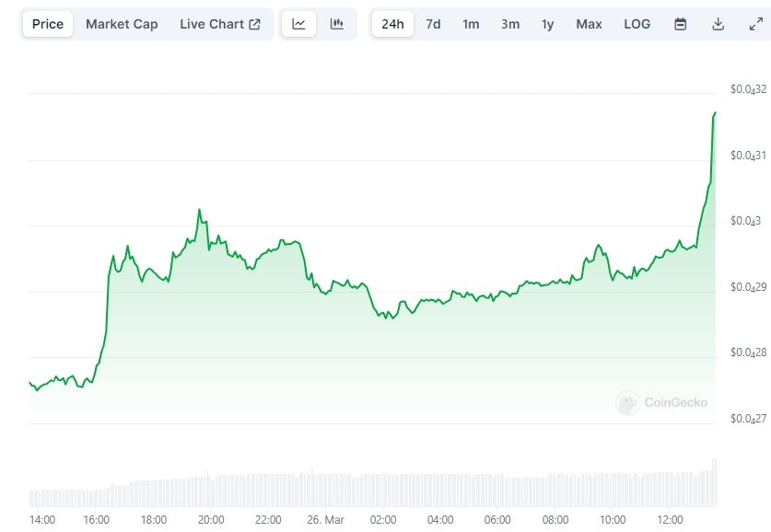Download the chart data
This screenshot has height=532, width=771.
(718, 24)
